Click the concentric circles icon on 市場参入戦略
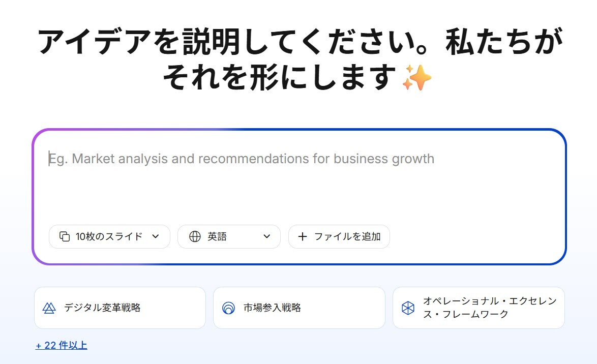597x364 pixels. [229, 308]
